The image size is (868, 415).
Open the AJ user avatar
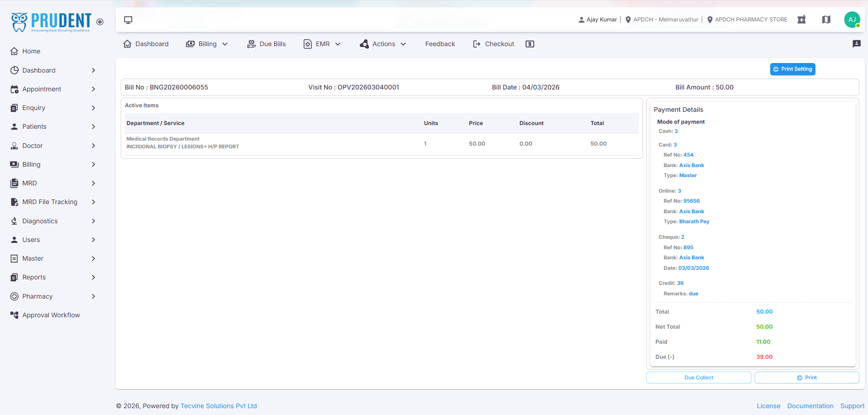[x=852, y=20]
